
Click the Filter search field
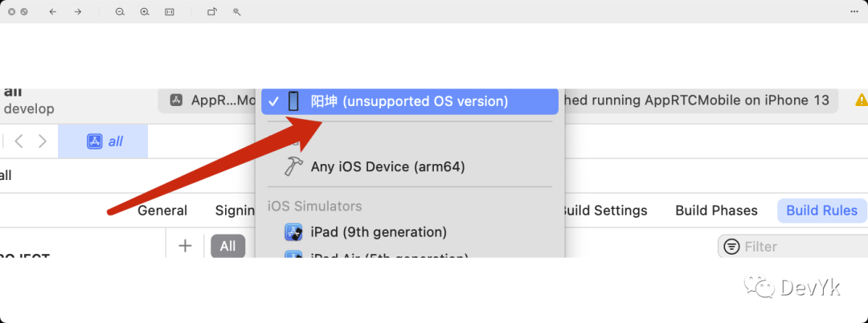pyautogui.click(x=792, y=247)
